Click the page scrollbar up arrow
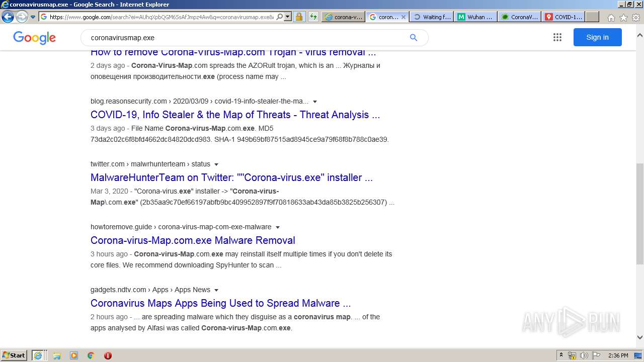The height and width of the screenshot is (362, 644). point(640,35)
